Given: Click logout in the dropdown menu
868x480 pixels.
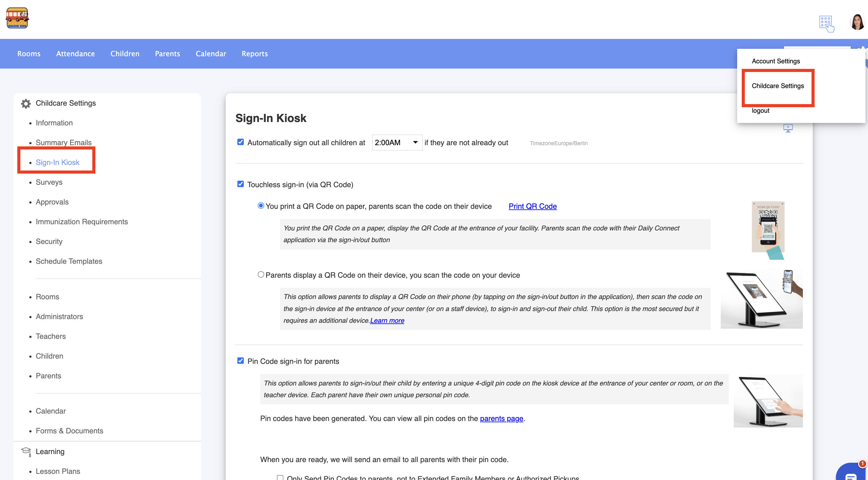Looking at the screenshot, I should pyautogui.click(x=760, y=111).
